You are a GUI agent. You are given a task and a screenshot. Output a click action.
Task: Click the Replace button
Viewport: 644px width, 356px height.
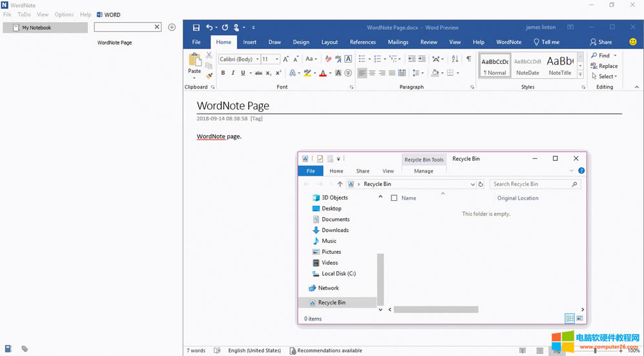coord(605,66)
